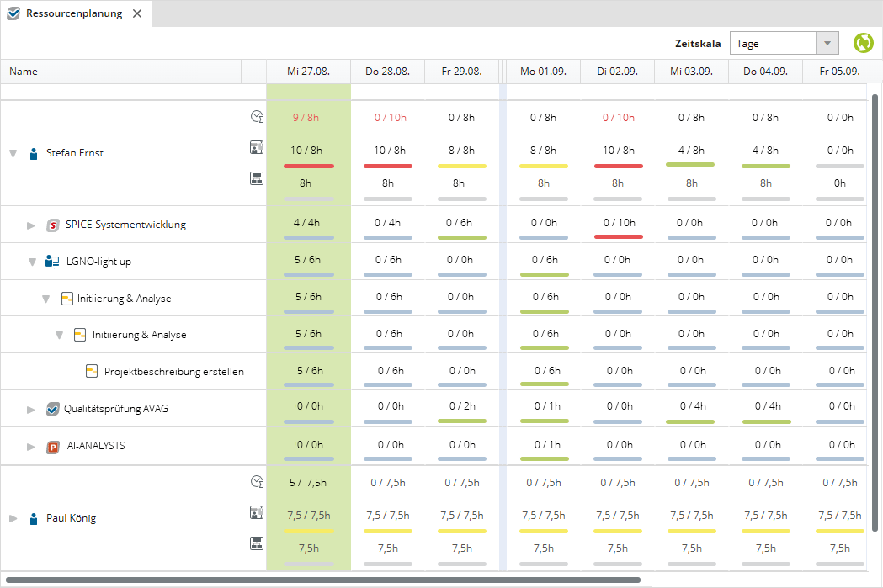Click the red utilization bar under Do 28.08.
The height and width of the screenshot is (588, 883).
pos(387,167)
